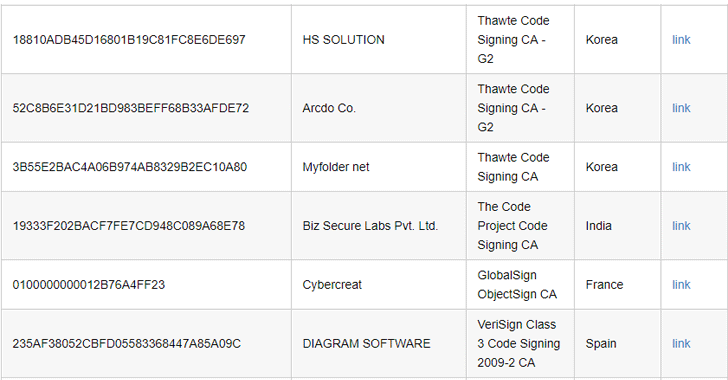Viewport: 728px width, 380px height.
Task: Select serial number 19333F202BACF7FE7CD948C089A68E78
Action: (x=129, y=226)
